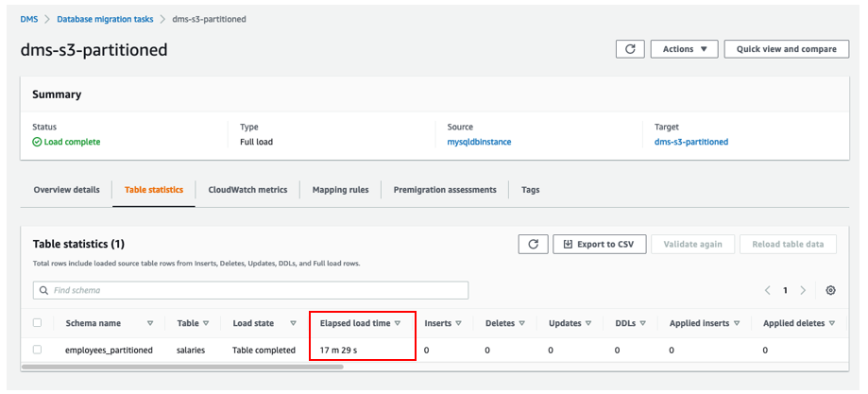Switch to Overview details tab

(66, 190)
